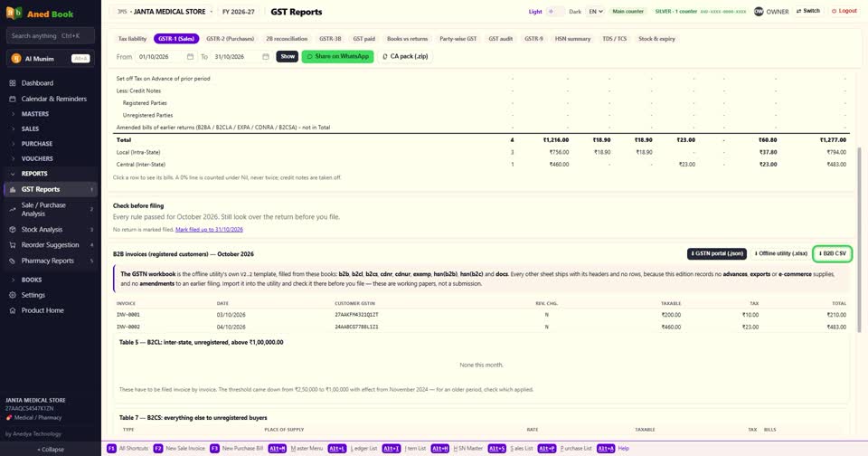
Task: Click the Alt+I Item List shortcut
Action: (x=404, y=448)
